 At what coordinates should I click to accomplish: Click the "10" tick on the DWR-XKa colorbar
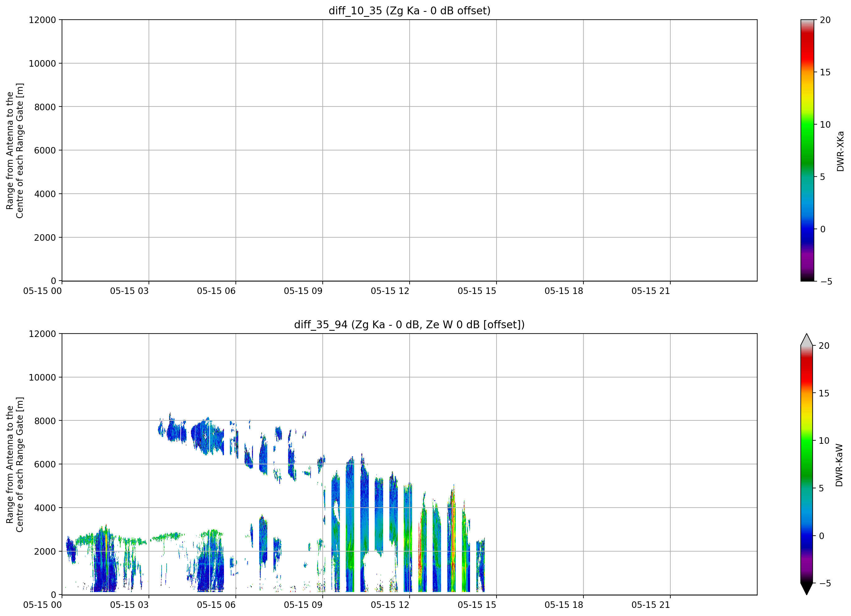tap(825, 125)
